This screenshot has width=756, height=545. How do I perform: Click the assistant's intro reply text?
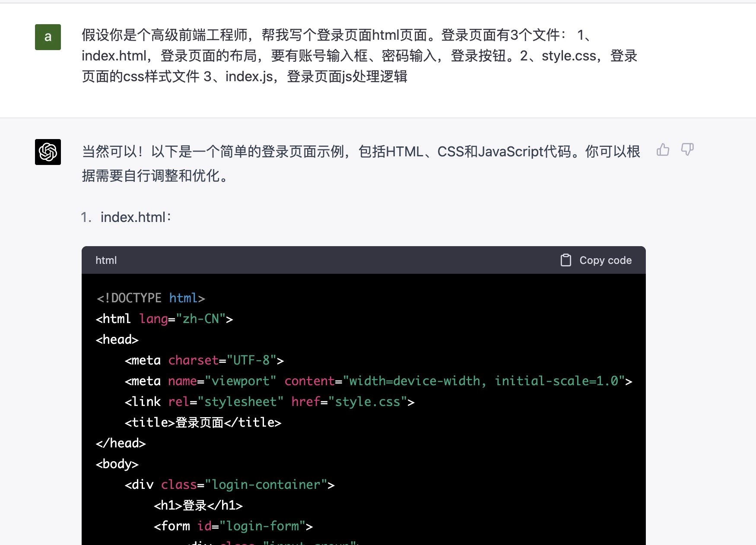(x=361, y=164)
